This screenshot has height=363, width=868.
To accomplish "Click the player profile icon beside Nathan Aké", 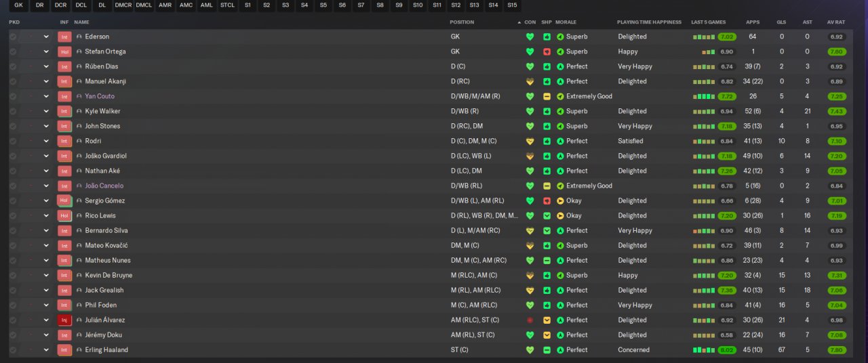I will pos(79,171).
